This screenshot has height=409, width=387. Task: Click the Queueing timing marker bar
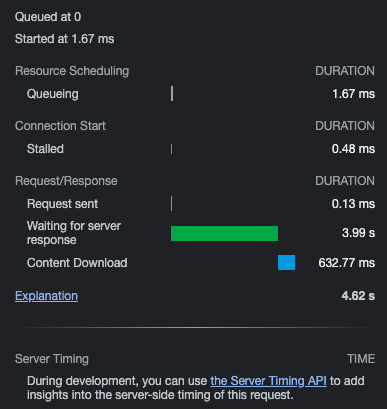pyautogui.click(x=172, y=94)
